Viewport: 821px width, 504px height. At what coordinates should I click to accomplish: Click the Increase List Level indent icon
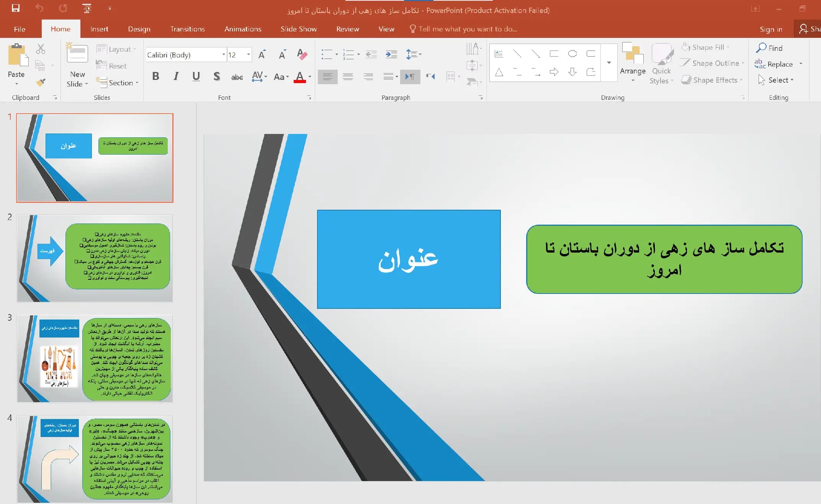(391, 54)
